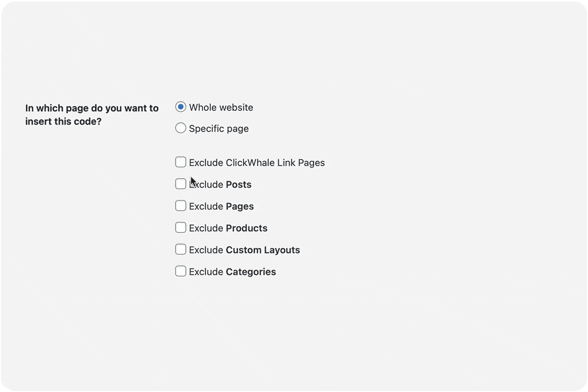Click the bold word 'Categories'
This screenshot has width=588, height=392.
point(251,272)
